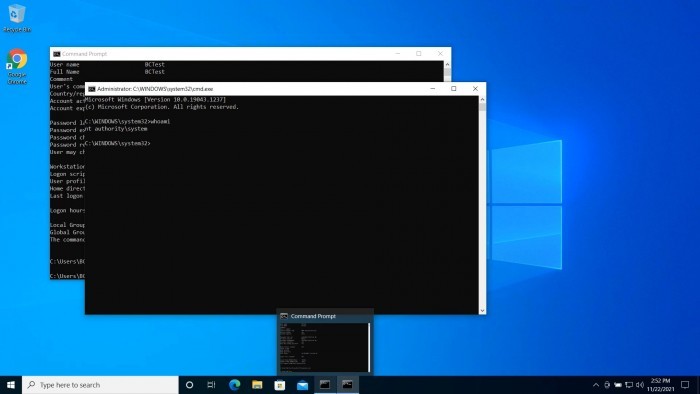
Task: Click the 'nt authority\system' output line
Action: [116, 129]
